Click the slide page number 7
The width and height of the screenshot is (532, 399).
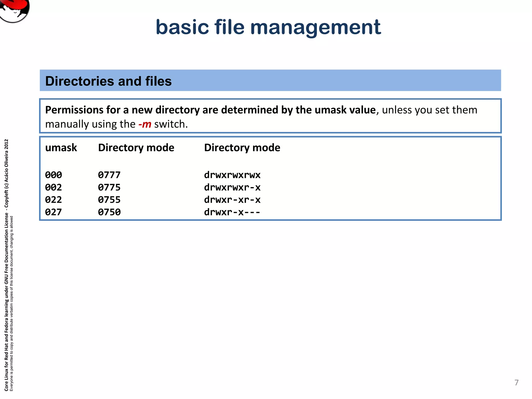pyautogui.click(x=516, y=383)
